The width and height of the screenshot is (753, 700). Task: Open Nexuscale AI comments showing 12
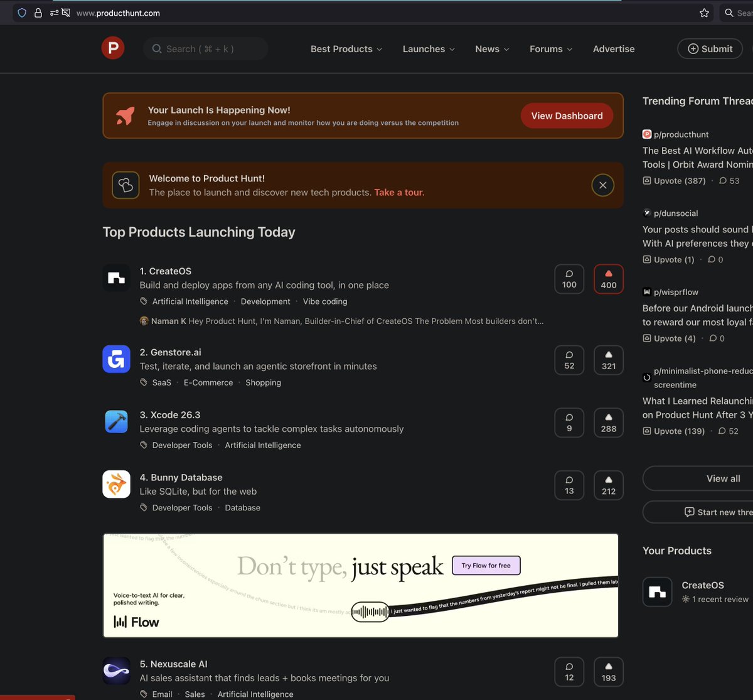569,672
